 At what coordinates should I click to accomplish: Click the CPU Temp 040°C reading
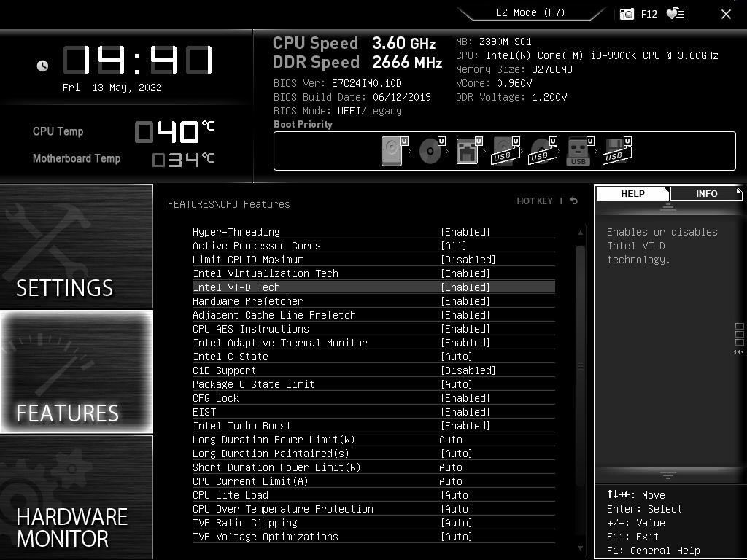point(174,131)
